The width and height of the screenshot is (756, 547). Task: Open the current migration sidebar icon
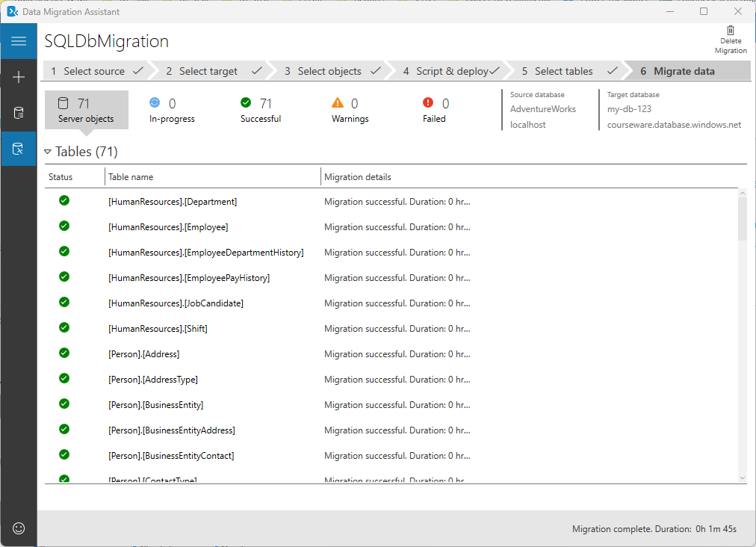click(19, 148)
